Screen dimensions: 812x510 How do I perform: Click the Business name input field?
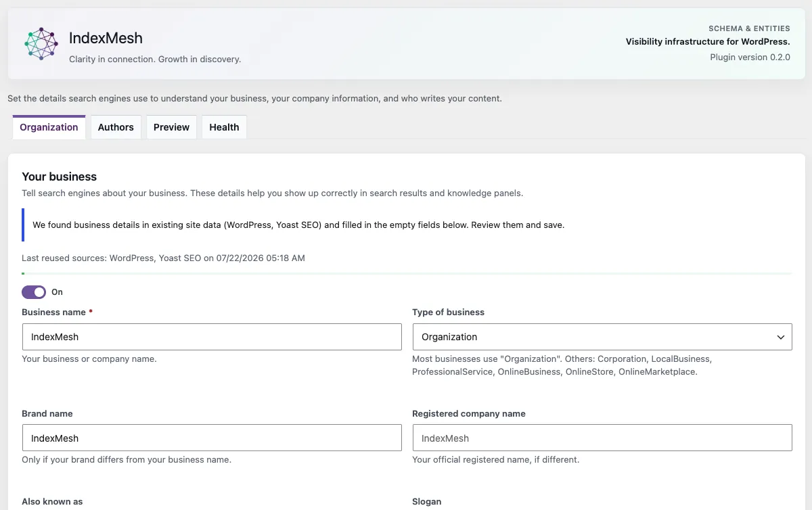coord(212,337)
